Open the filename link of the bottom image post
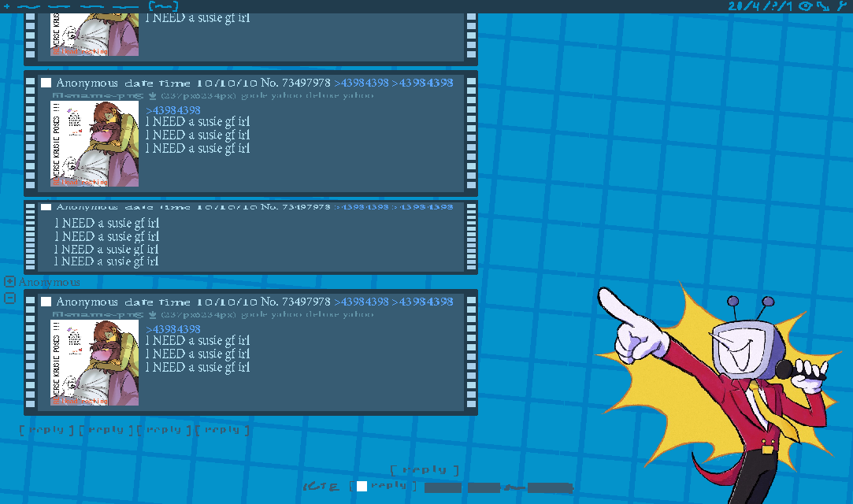 [x=98, y=315]
